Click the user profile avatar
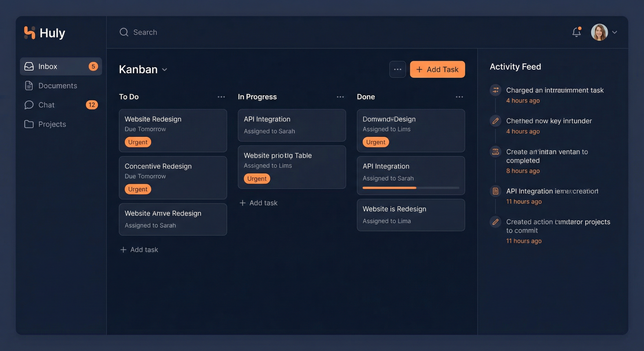The image size is (644, 351). click(x=599, y=32)
